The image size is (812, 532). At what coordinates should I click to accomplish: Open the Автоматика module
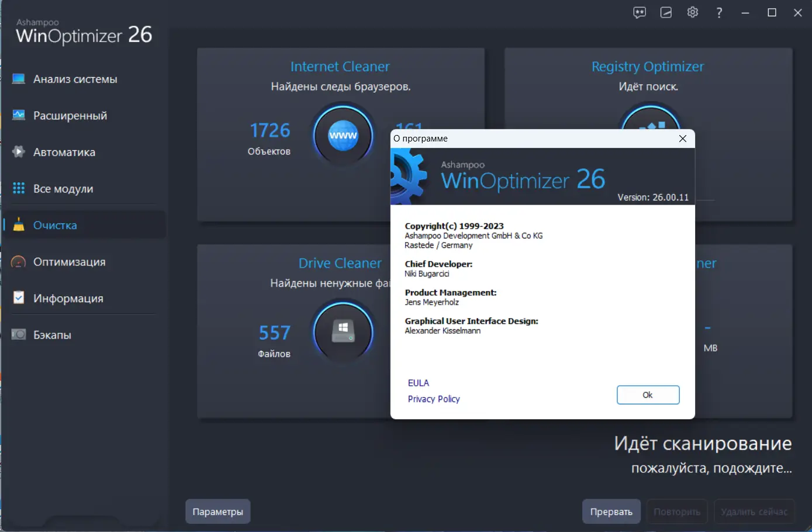pyautogui.click(x=19, y=151)
